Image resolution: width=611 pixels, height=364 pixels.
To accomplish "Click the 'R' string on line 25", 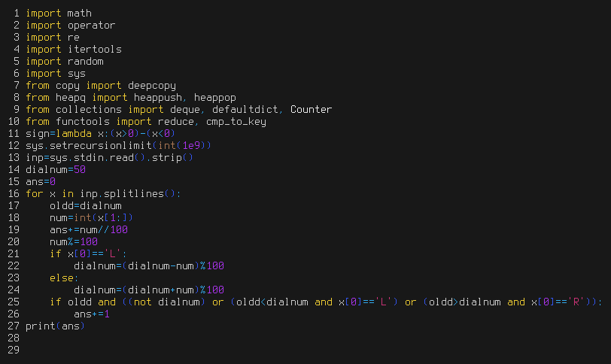I will pos(576,303).
